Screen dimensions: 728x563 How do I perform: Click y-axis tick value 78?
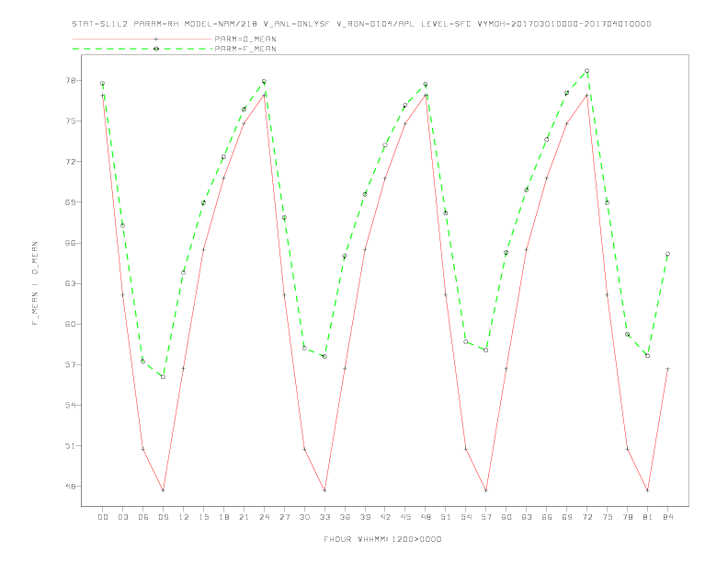pos(71,80)
